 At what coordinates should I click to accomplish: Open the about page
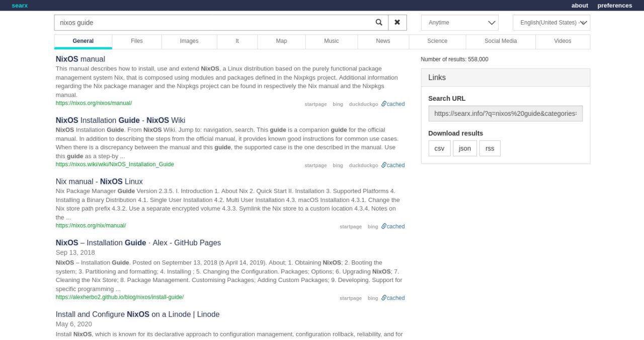(580, 6)
